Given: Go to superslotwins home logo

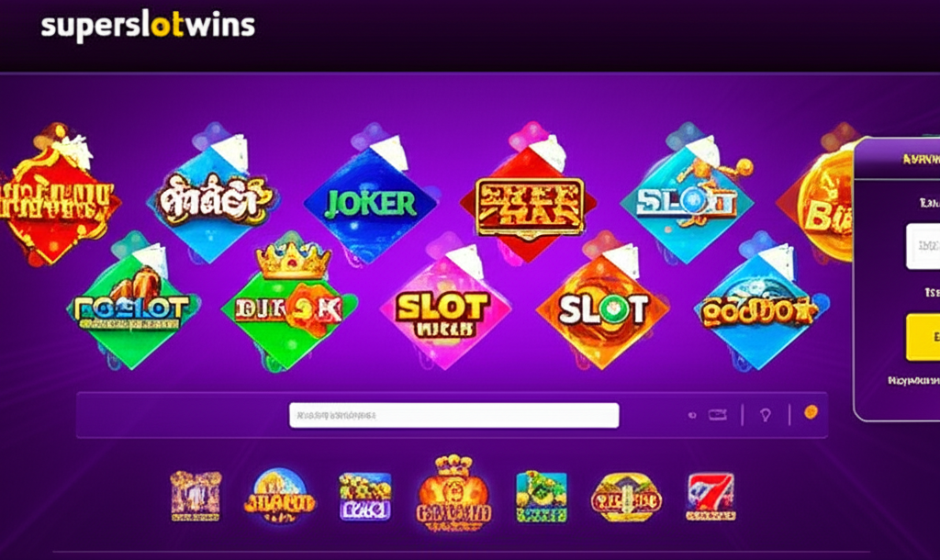Looking at the screenshot, I should (x=148, y=27).
